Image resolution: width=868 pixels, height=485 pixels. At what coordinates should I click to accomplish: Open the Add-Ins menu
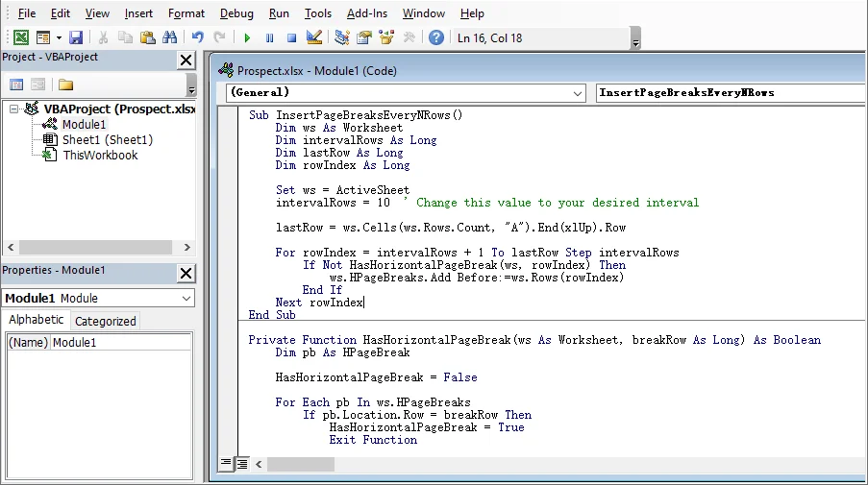(x=367, y=13)
